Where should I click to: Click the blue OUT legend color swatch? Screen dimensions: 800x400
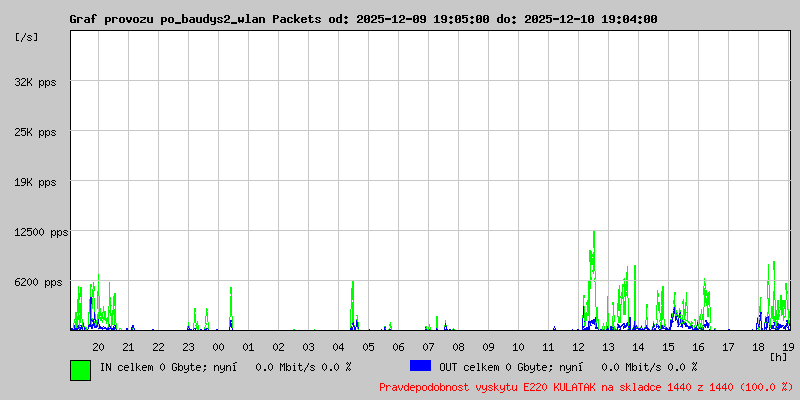click(x=420, y=366)
